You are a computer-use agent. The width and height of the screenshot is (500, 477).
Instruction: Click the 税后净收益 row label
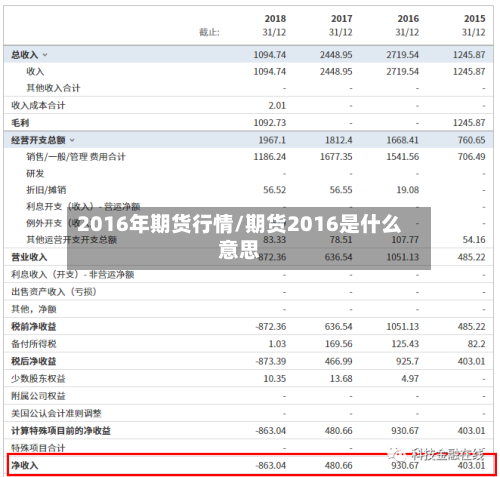(x=34, y=361)
